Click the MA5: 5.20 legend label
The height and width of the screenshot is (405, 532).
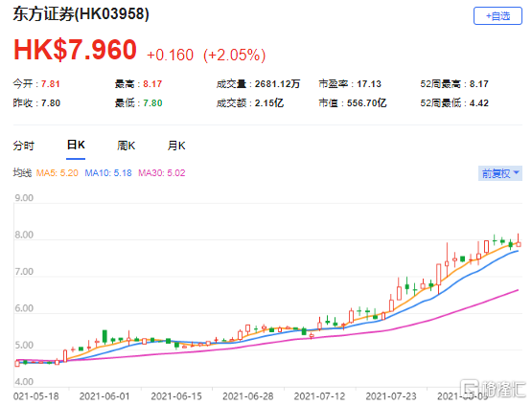[x=57, y=173]
